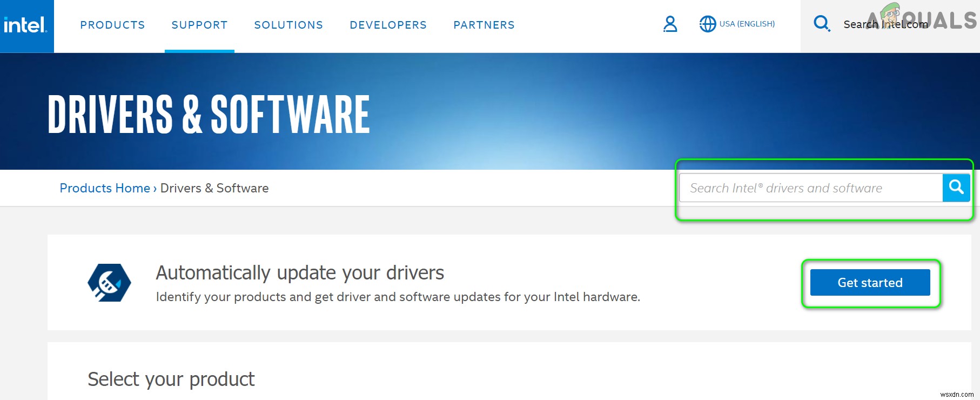980x400 pixels.
Task: Click the Intel.com search magnifier icon
Action: (x=822, y=24)
